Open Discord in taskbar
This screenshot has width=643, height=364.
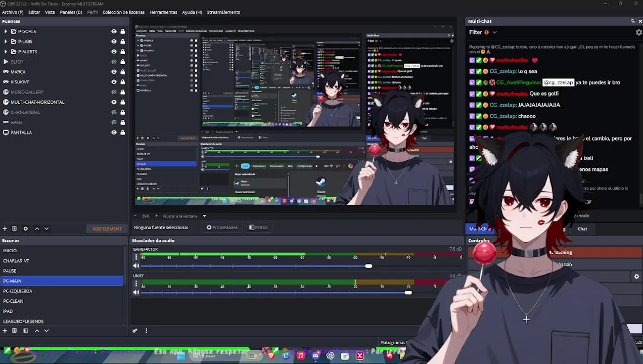coord(315,356)
